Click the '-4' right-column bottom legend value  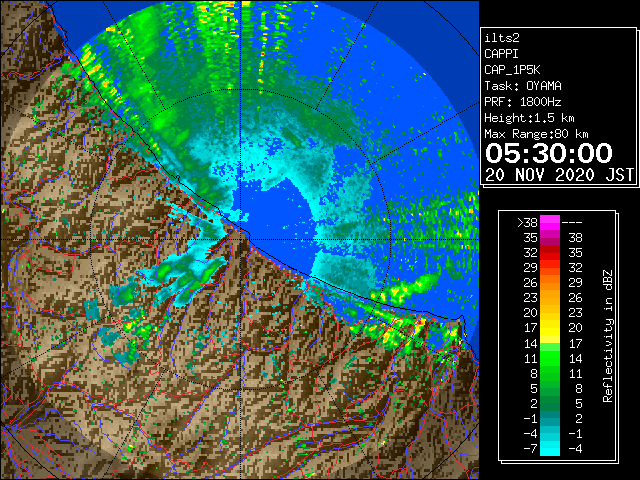(x=575, y=448)
